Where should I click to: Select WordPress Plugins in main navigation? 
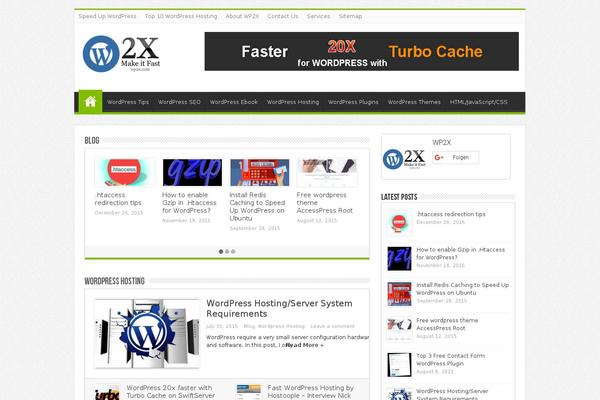353,102
